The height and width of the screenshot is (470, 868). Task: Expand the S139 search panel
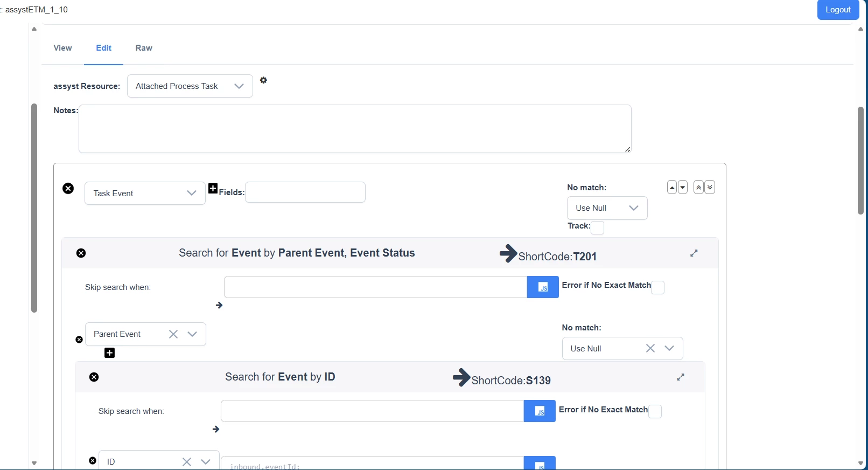[x=681, y=377]
